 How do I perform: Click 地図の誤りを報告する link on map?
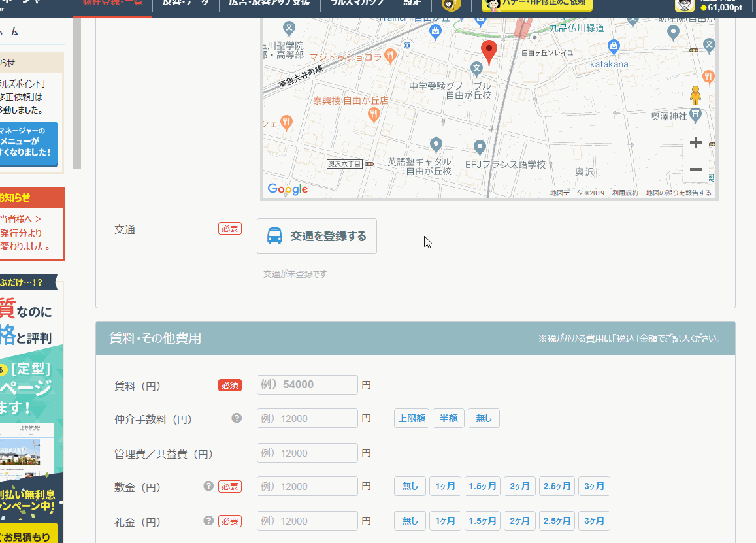678,193
